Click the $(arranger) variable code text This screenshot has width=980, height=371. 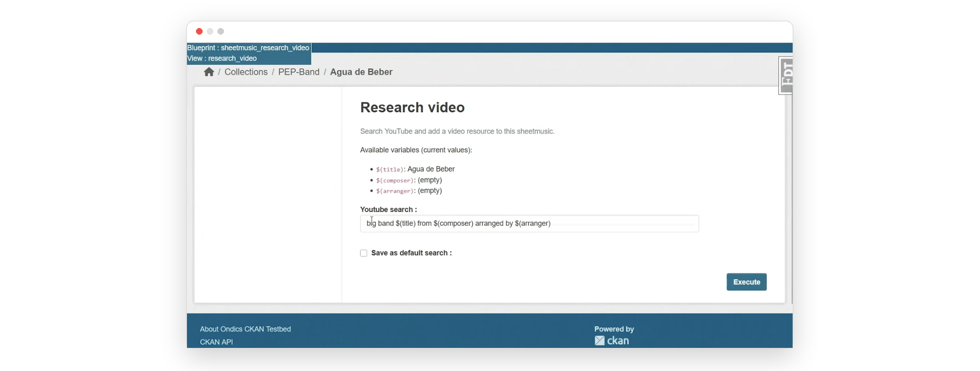(394, 191)
